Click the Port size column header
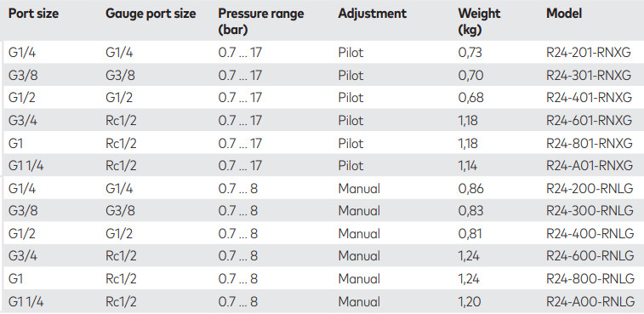The image size is (644, 314). (x=33, y=14)
